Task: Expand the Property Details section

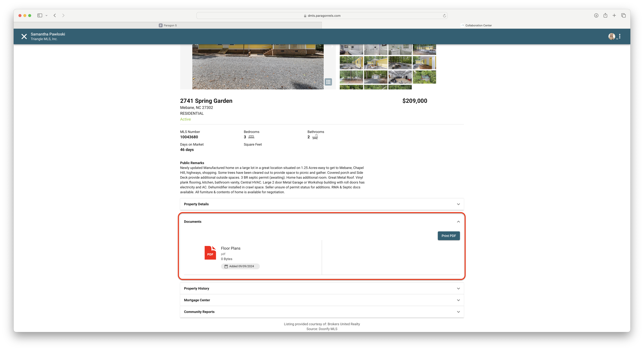Action: [322, 204]
